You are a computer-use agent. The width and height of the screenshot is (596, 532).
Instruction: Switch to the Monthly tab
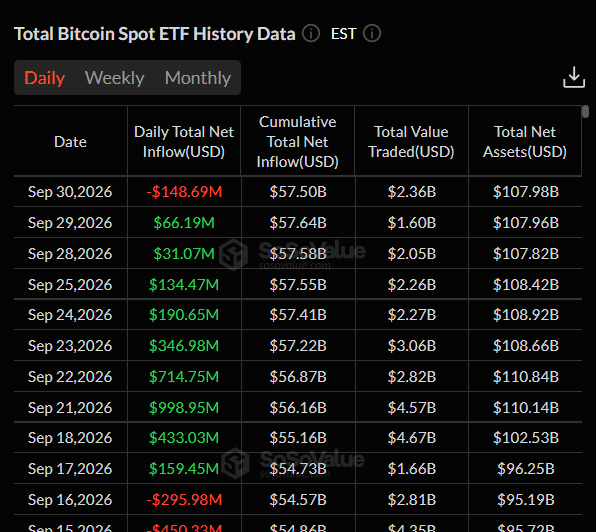coord(198,78)
